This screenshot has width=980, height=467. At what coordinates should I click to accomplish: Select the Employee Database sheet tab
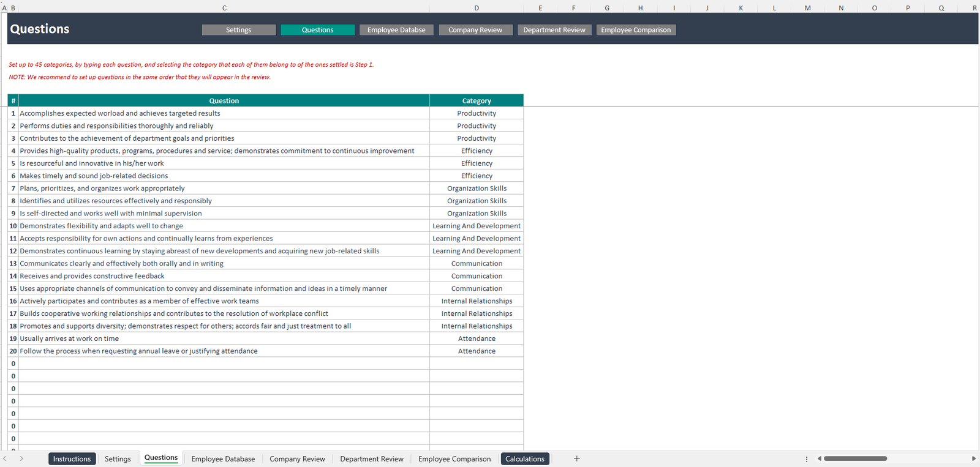223,458
